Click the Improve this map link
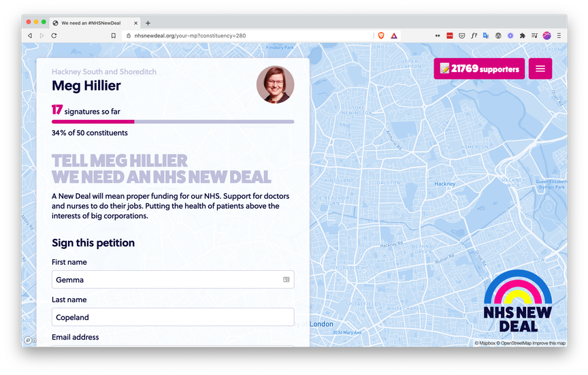The height and width of the screenshot is (375, 588). 549,343
